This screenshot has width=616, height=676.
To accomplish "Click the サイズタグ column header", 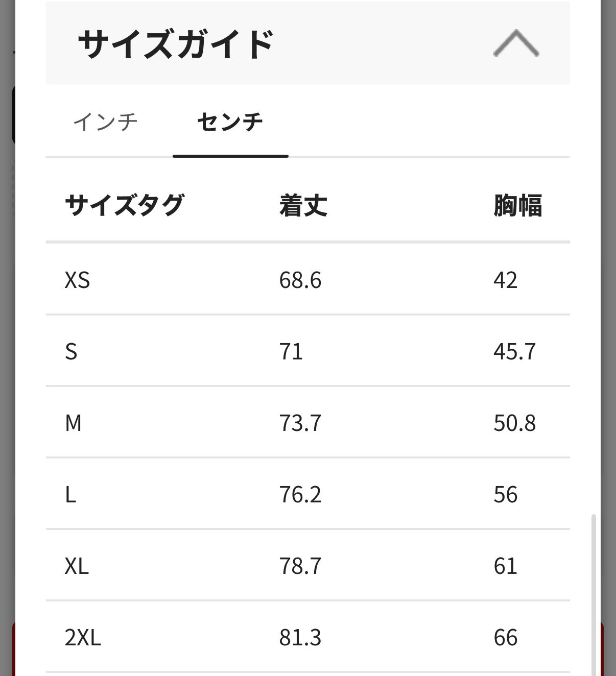I will coord(124,205).
